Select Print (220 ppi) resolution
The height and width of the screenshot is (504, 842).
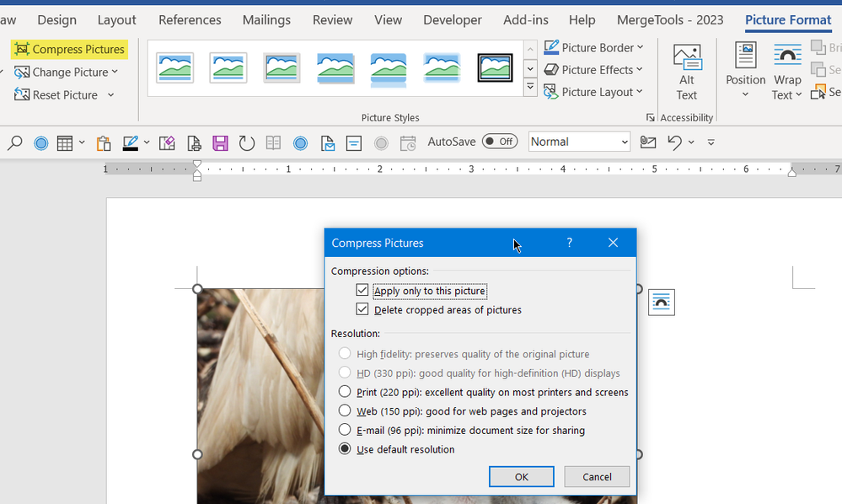345,391
